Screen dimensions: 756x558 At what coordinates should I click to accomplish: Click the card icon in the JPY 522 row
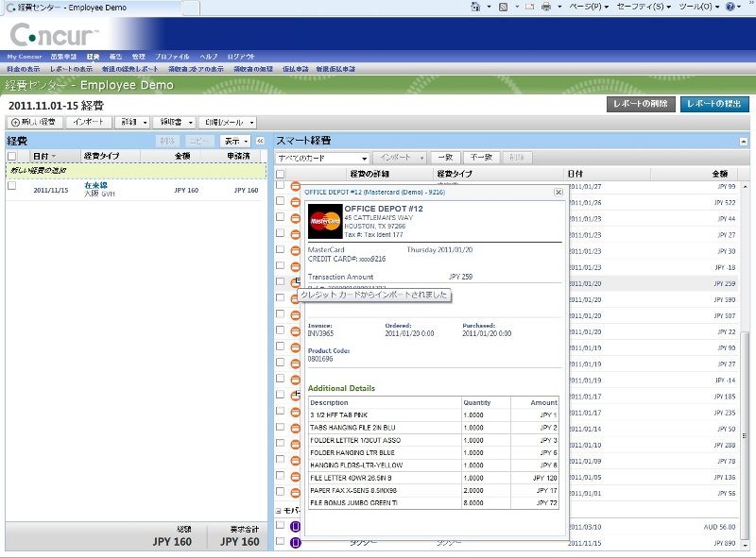pos(296,202)
